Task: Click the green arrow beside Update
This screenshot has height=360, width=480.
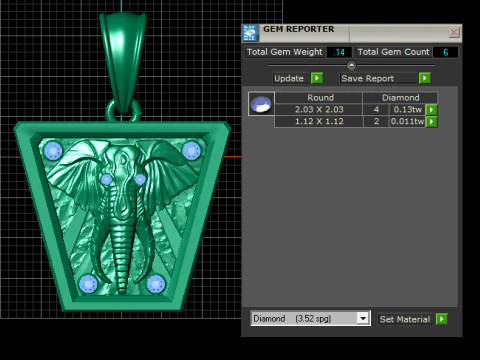Action: click(317, 78)
